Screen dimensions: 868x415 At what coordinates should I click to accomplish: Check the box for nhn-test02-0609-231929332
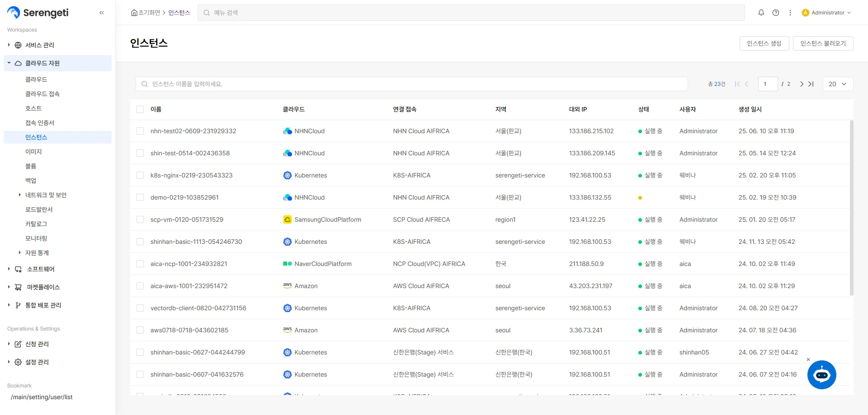pyautogui.click(x=140, y=131)
